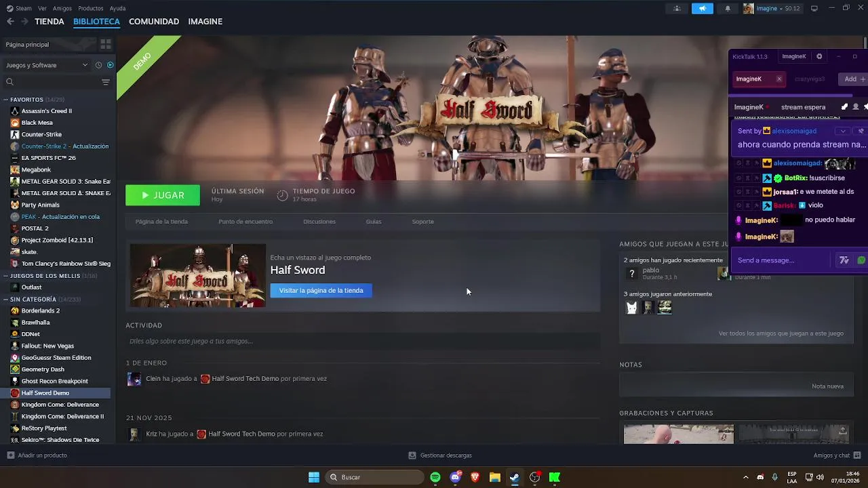Open the Amigos menu
868x488 pixels.
62,9
